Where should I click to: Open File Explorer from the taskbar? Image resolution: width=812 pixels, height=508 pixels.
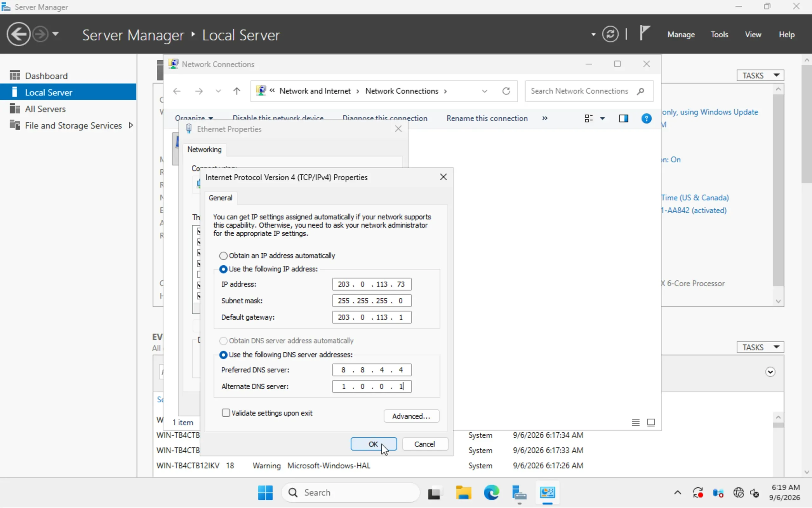click(463, 492)
